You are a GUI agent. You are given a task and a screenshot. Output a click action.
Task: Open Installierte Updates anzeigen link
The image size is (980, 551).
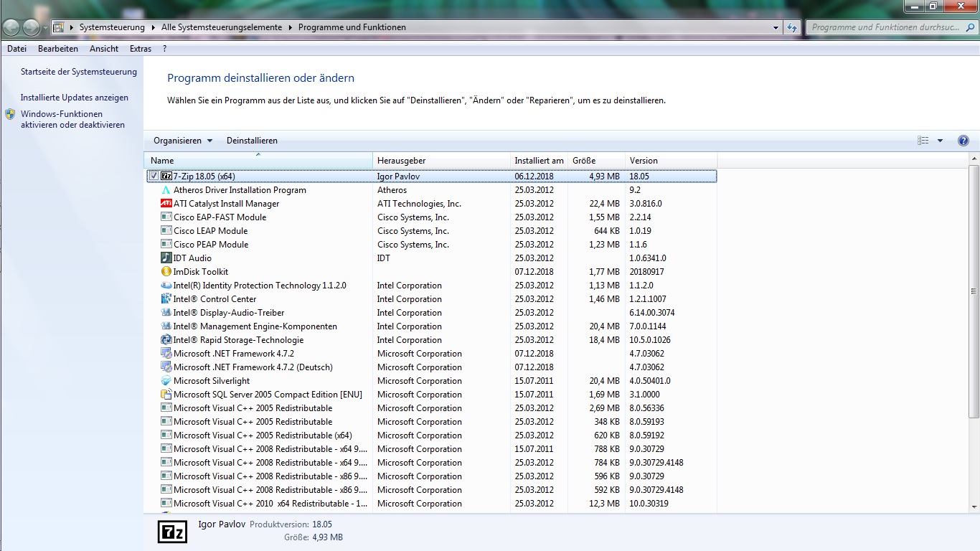[x=75, y=98]
